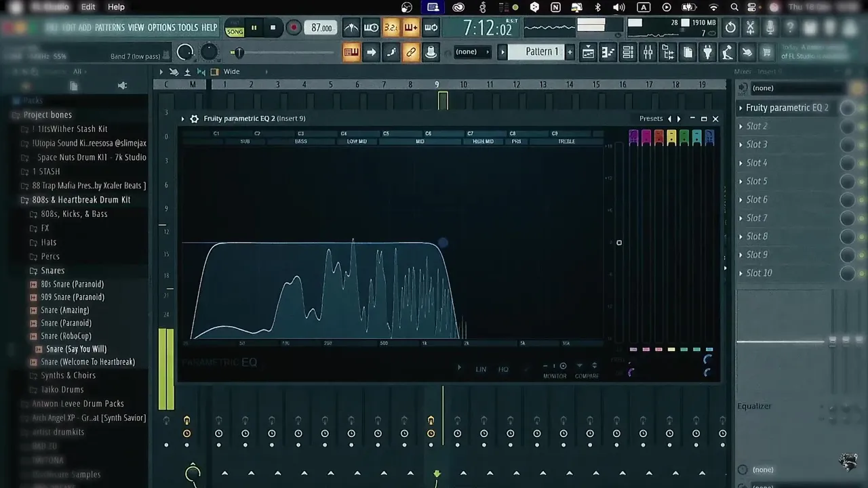Open the plugin picker plug icon
The image size is (868, 488).
point(707,52)
